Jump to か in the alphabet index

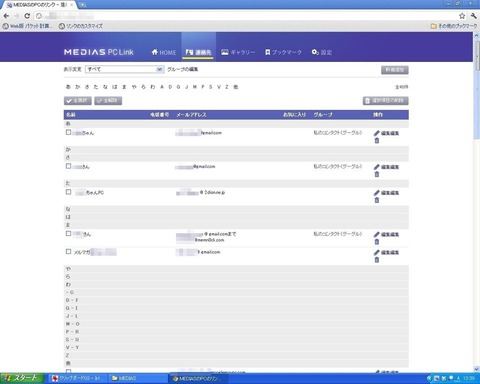pyautogui.click(x=77, y=87)
